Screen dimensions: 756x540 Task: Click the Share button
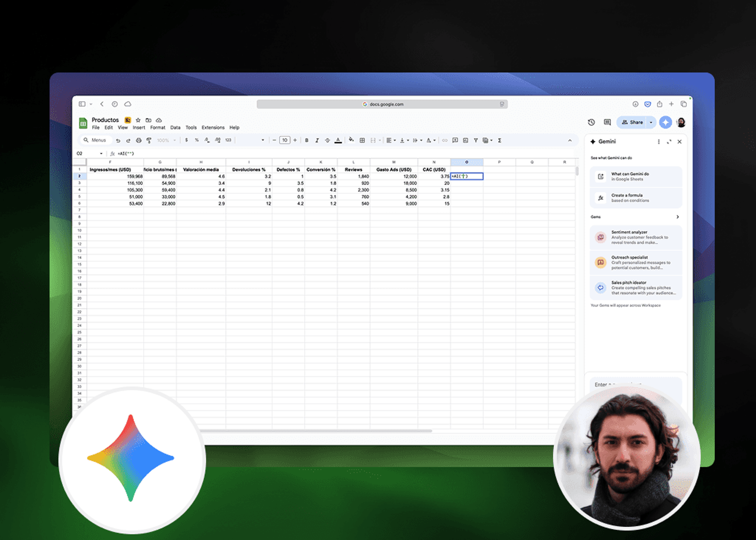click(632, 122)
